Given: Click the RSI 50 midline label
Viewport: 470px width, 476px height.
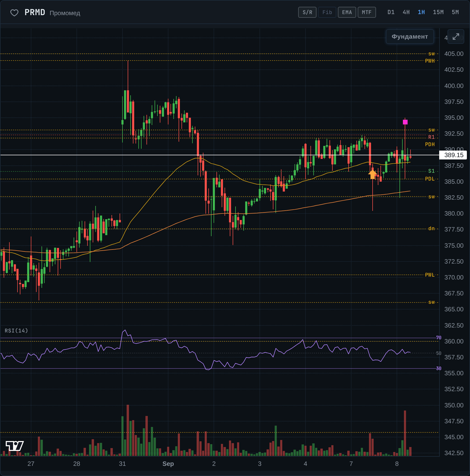Looking at the screenshot, I should click(439, 353).
